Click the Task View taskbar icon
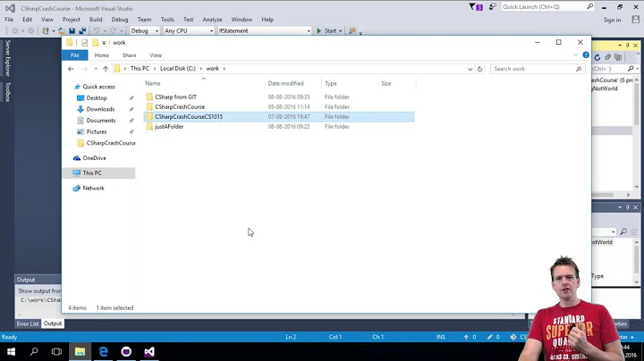 pos(55,352)
